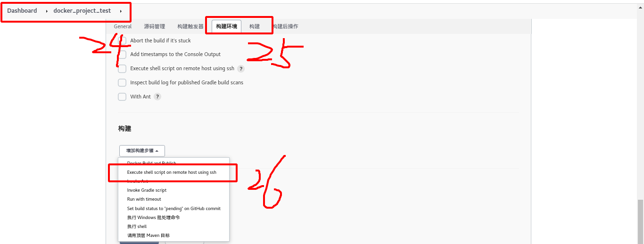Select Invoke Gradle script build step
The image size is (644, 244).
[x=173, y=190]
